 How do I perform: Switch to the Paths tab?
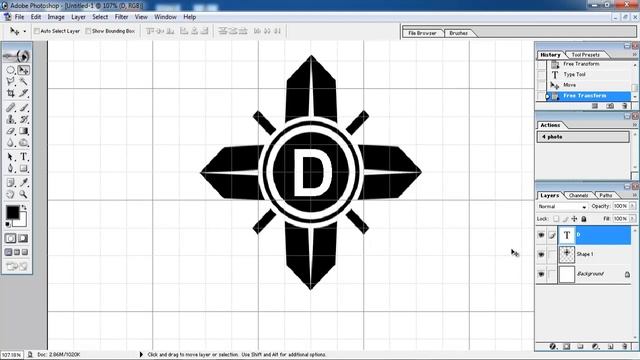click(606, 196)
